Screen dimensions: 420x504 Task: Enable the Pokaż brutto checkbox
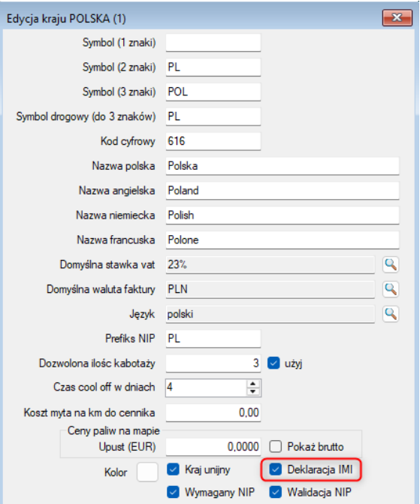tap(276, 446)
